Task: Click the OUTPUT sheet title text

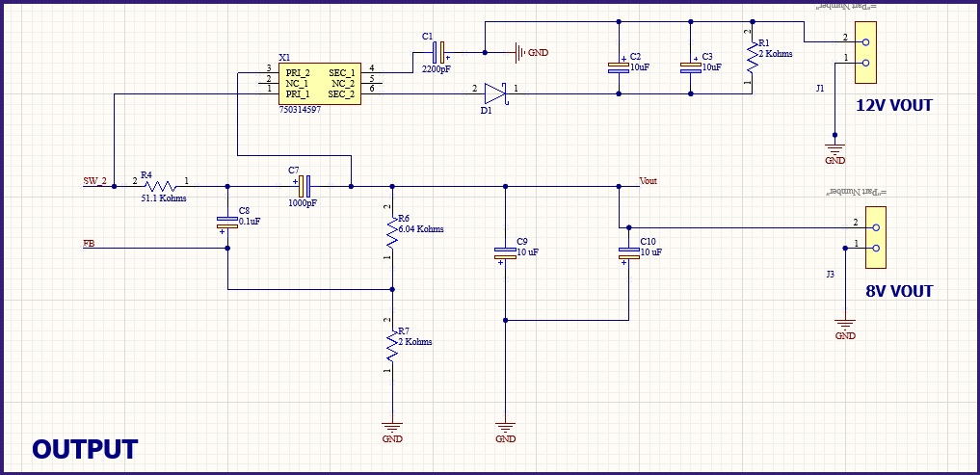Action: click(85, 449)
